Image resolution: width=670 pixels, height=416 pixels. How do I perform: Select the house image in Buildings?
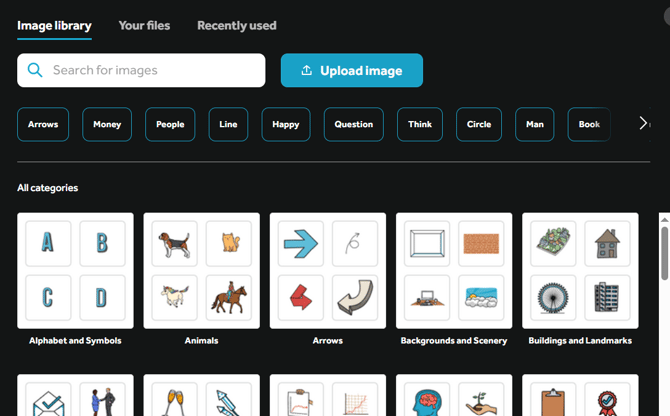pyautogui.click(x=607, y=244)
